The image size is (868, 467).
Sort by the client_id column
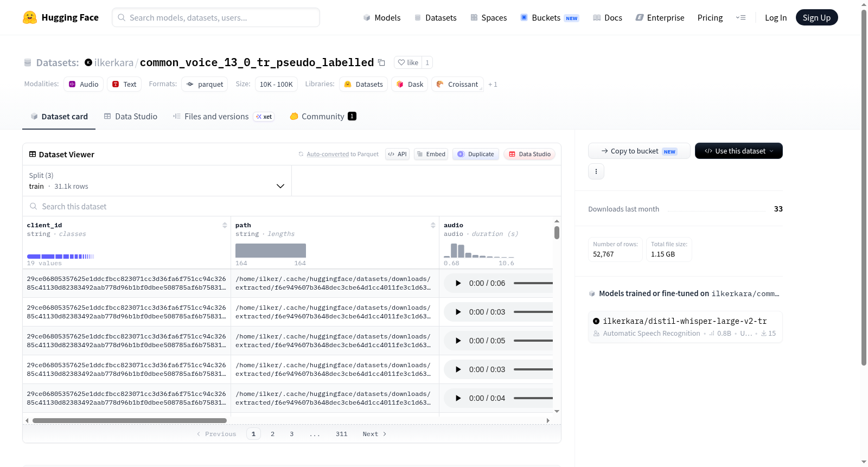(225, 225)
